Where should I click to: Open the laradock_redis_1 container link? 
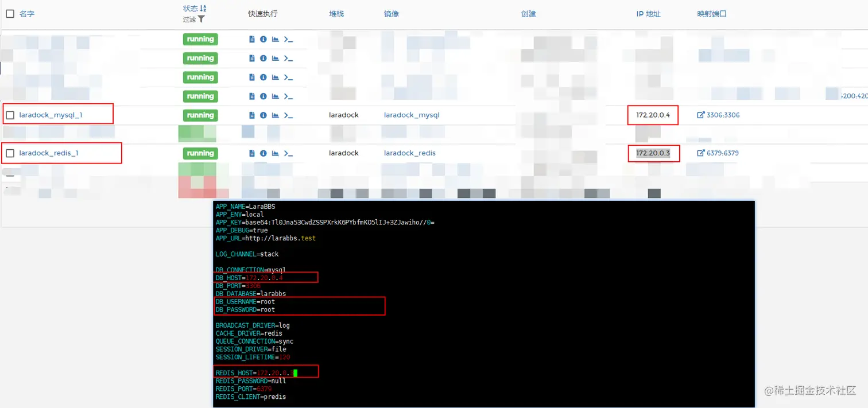[x=49, y=153]
